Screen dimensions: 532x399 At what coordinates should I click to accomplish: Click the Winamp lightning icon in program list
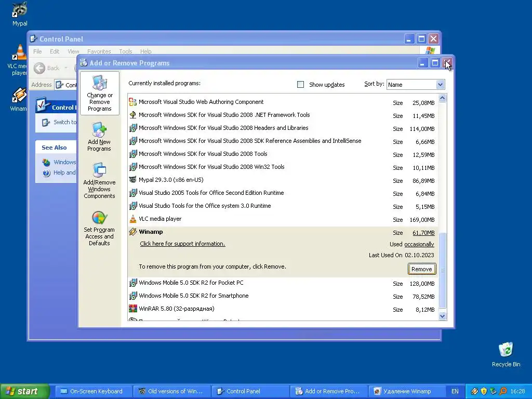(132, 232)
